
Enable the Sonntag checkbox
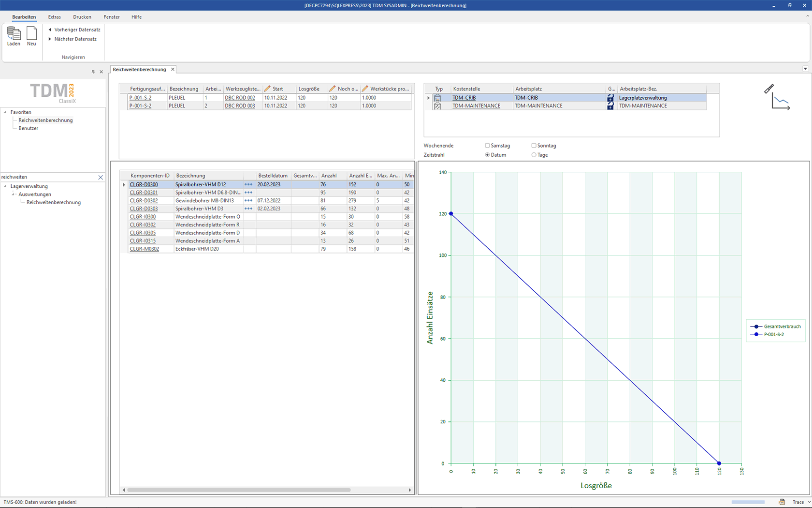(x=534, y=145)
